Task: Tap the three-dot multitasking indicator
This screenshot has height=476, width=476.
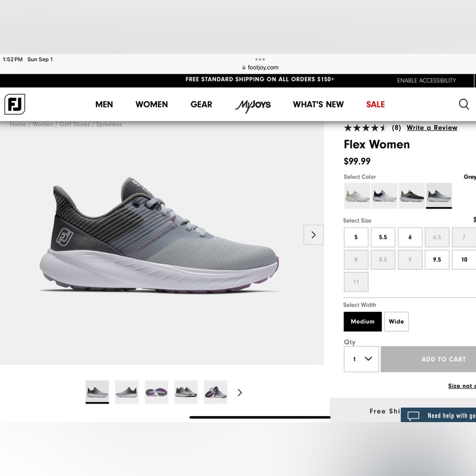Action: (x=260, y=59)
